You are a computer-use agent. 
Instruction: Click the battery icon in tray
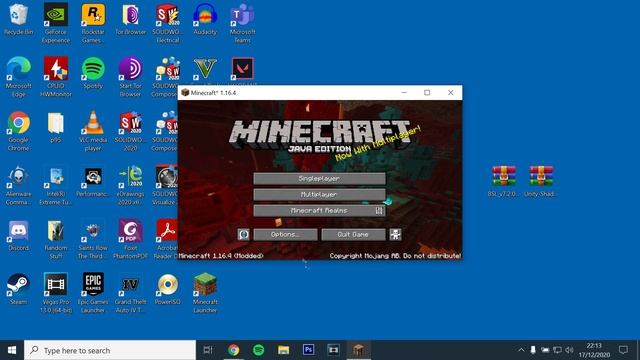point(545,350)
